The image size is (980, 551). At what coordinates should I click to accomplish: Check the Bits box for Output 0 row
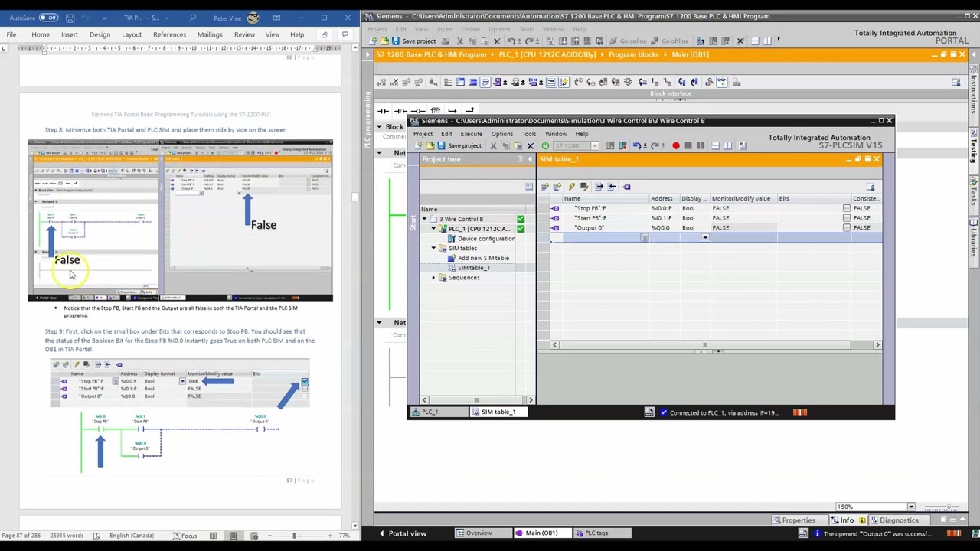[x=846, y=228]
